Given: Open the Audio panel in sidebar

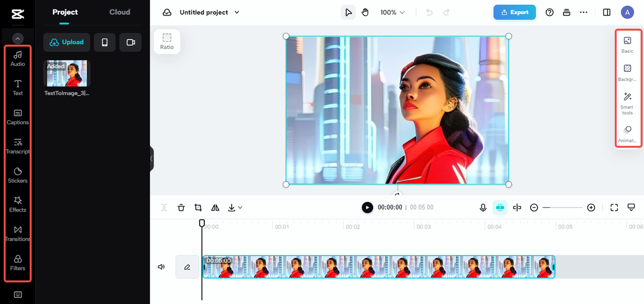Looking at the screenshot, I should pos(18,58).
